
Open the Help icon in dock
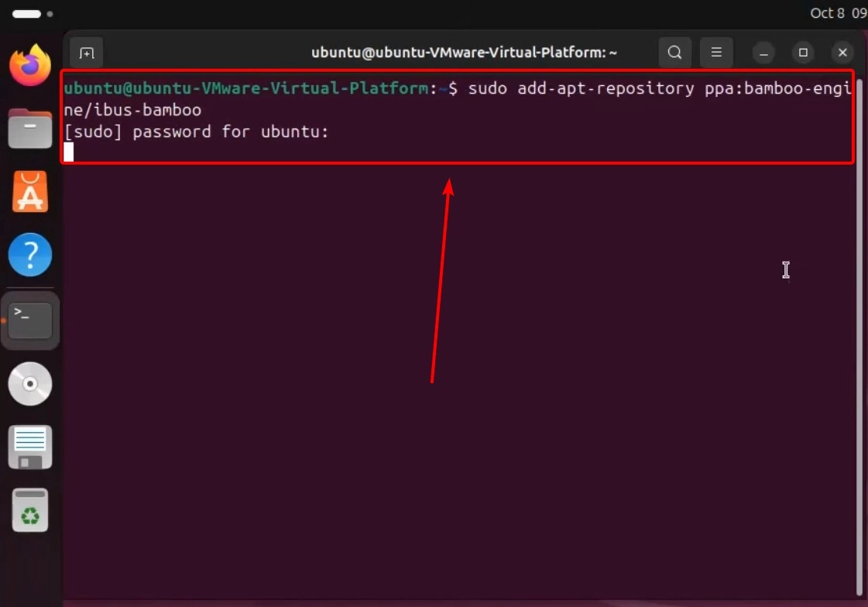30,255
